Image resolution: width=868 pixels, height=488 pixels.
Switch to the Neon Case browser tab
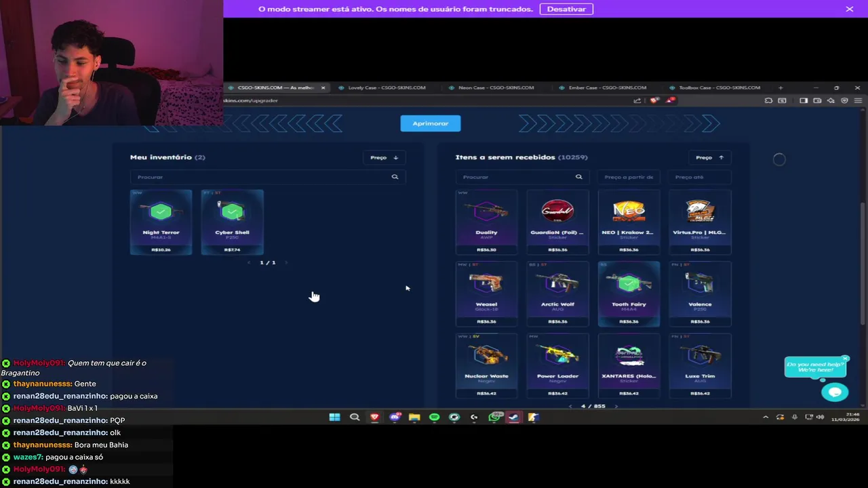(x=496, y=87)
